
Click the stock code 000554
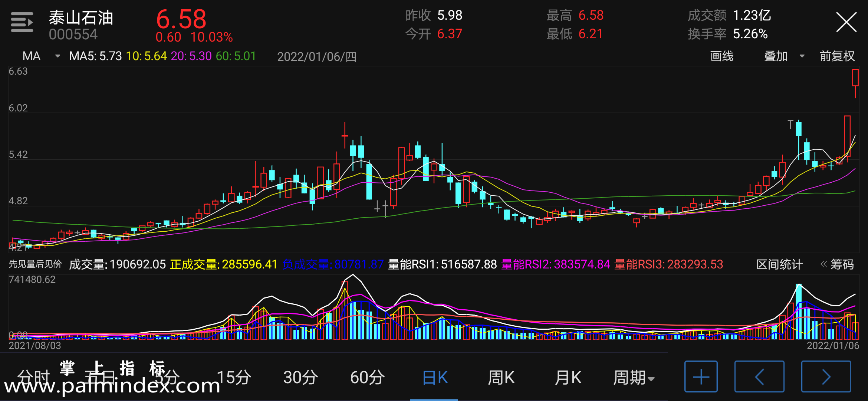(x=73, y=35)
